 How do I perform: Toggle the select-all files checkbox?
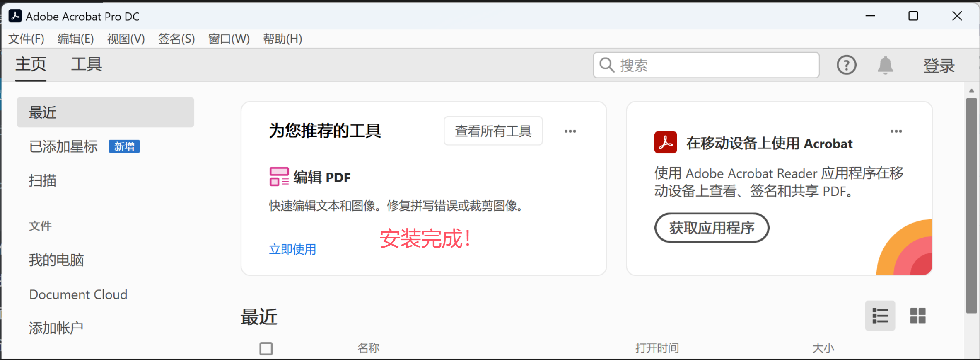click(266, 348)
